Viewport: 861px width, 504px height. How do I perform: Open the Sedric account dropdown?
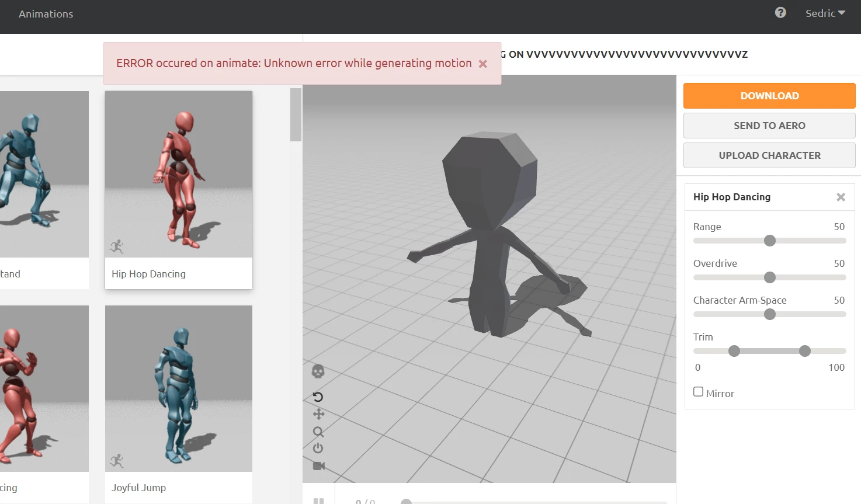coord(825,13)
